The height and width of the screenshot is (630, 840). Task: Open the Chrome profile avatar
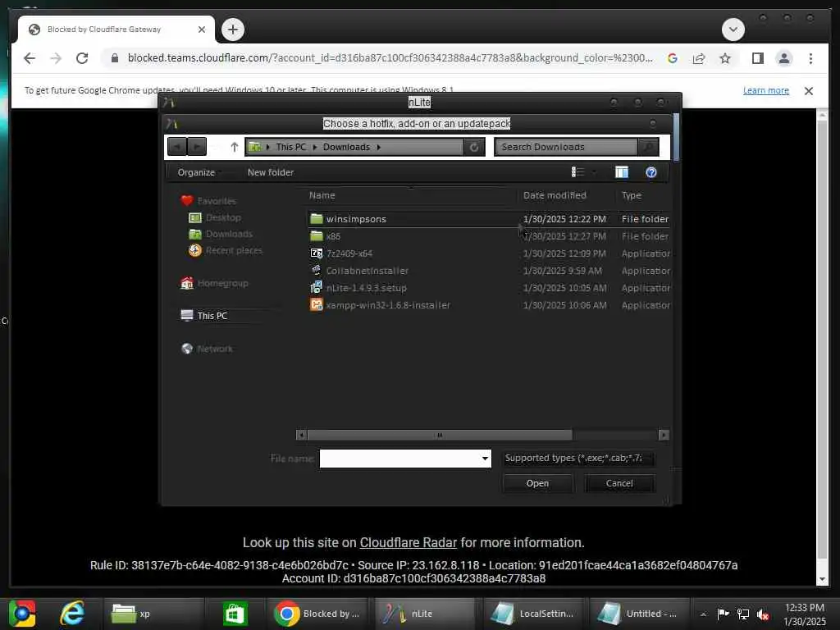point(783,58)
